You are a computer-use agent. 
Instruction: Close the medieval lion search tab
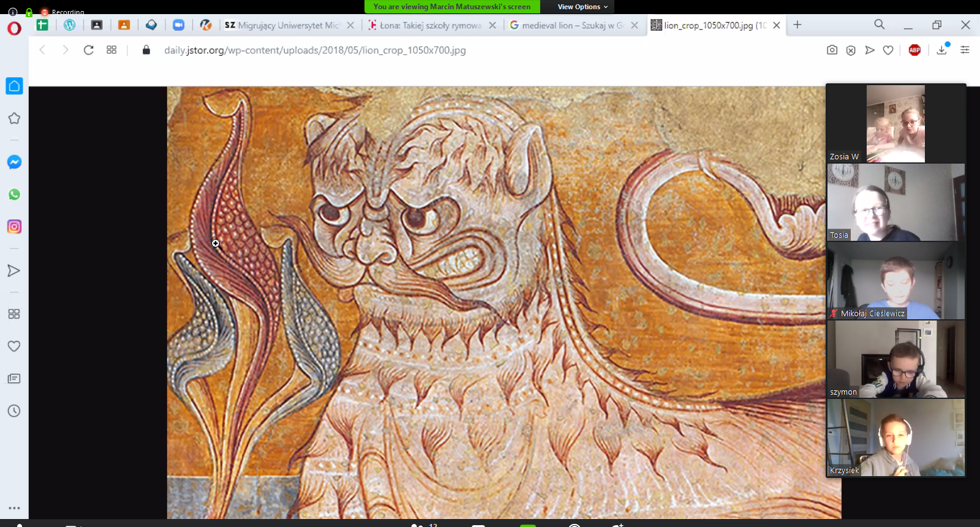(635, 25)
